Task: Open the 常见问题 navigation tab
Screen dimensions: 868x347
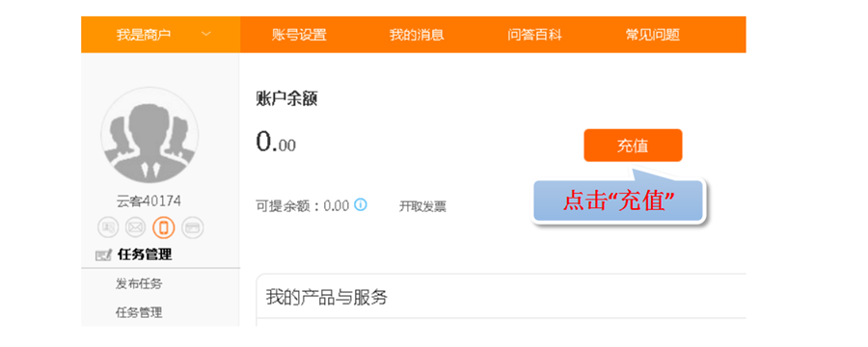Action: [653, 35]
